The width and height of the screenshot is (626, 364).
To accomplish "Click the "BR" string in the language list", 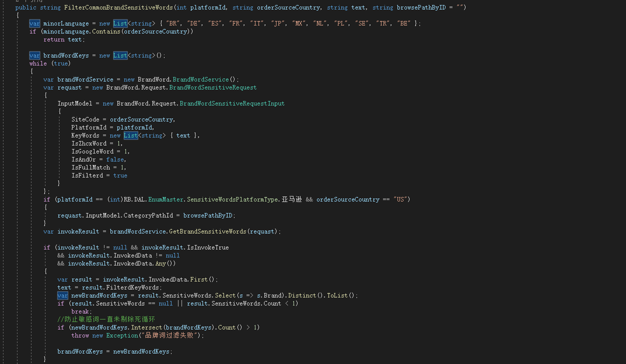I will tap(173, 23).
